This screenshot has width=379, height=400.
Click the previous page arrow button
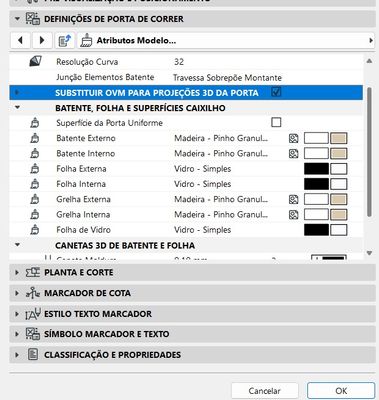21,41
